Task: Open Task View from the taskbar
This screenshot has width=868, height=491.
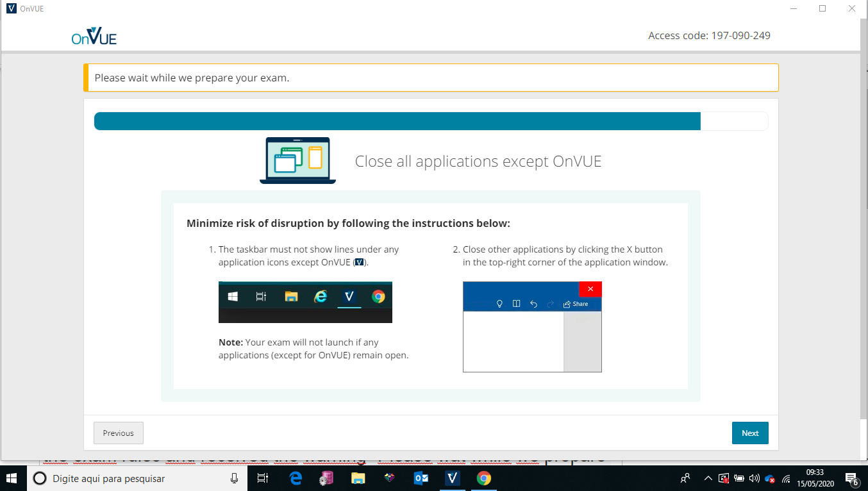Action: 262,478
